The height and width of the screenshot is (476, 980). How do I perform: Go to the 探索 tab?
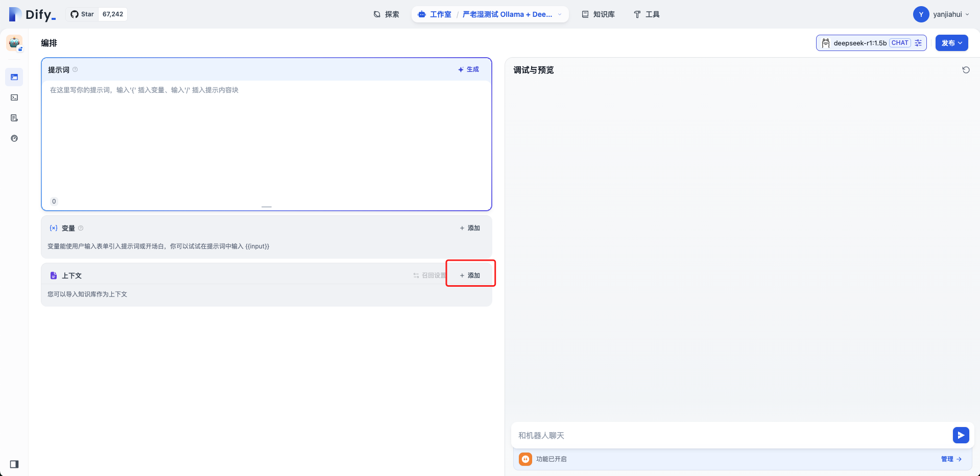tap(387, 14)
